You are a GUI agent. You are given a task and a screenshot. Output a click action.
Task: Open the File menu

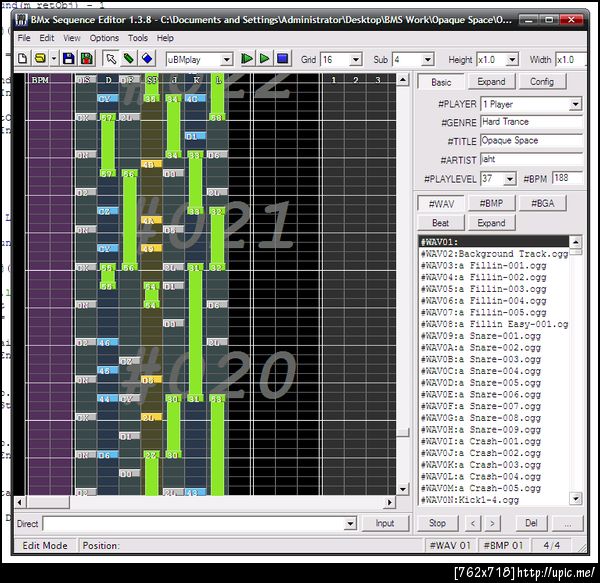point(24,38)
